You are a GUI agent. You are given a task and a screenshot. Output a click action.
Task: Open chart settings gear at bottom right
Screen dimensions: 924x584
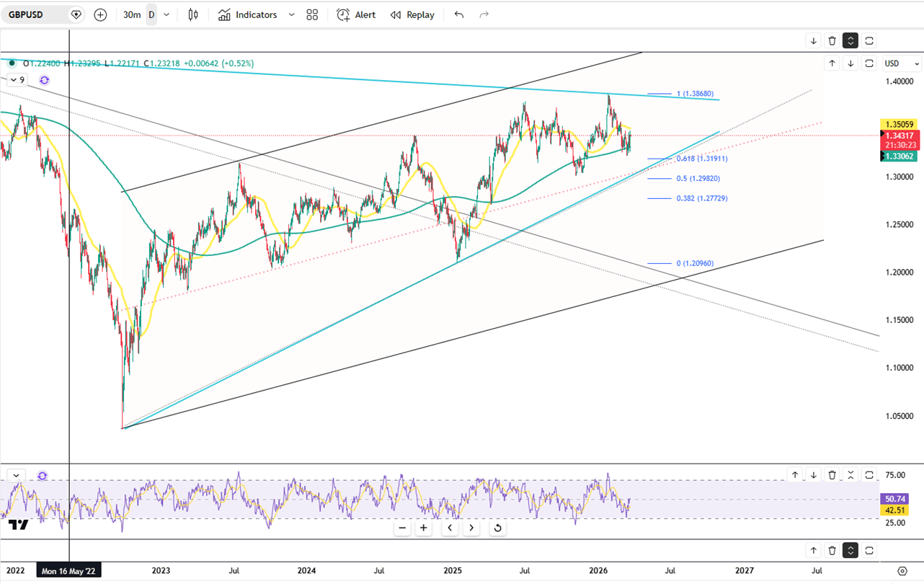pos(902,570)
